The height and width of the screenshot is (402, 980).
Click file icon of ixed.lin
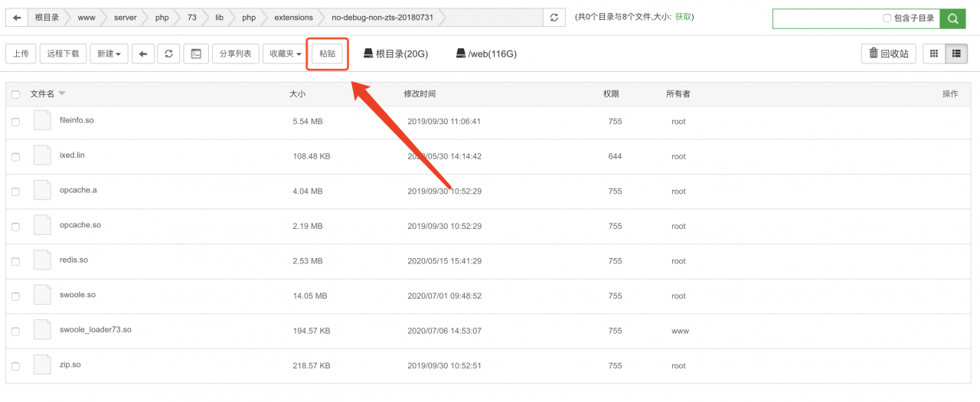click(42, 155)
